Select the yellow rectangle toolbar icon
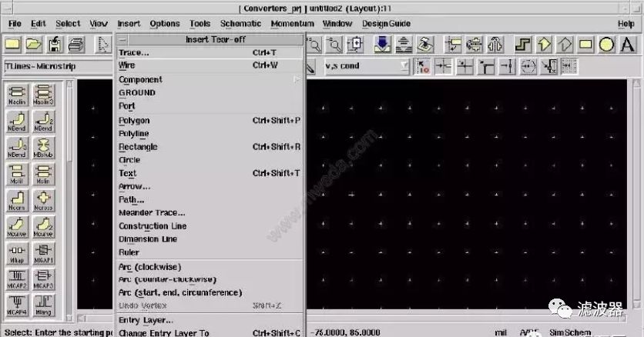Screen dimensions: 644x337 click(585, 45)
